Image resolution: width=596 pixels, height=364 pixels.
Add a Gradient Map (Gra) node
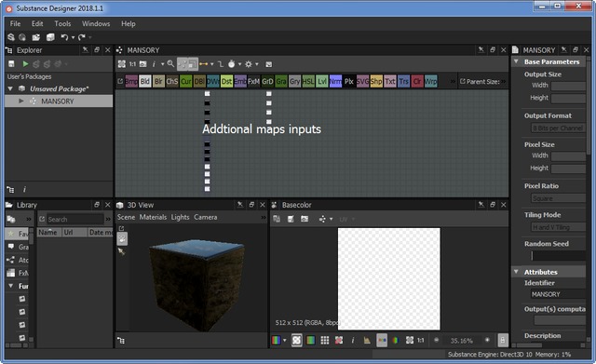tap(281, 81)
